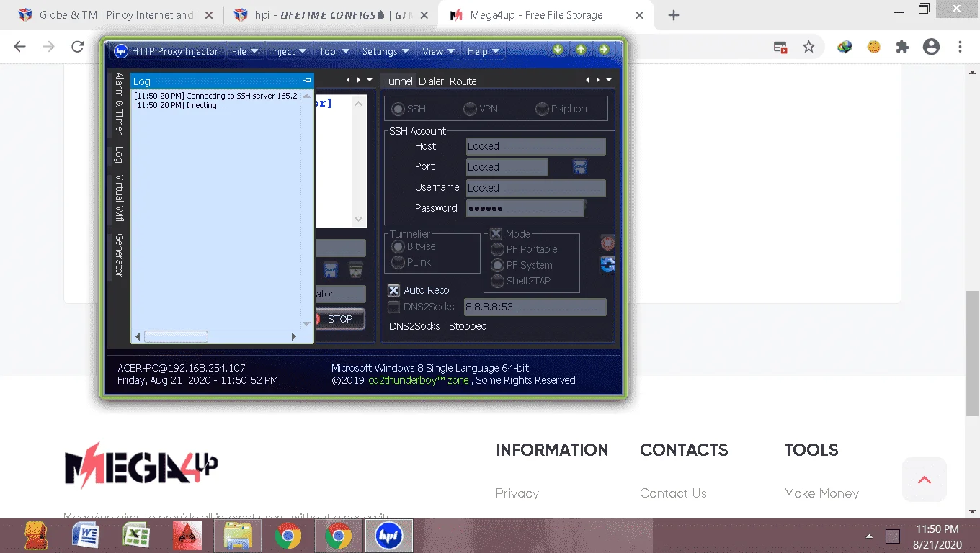The height and width of the screenshot is (553, 980).
Task: Open the Virtual Wifi side tab
Action: coord(119,198)
